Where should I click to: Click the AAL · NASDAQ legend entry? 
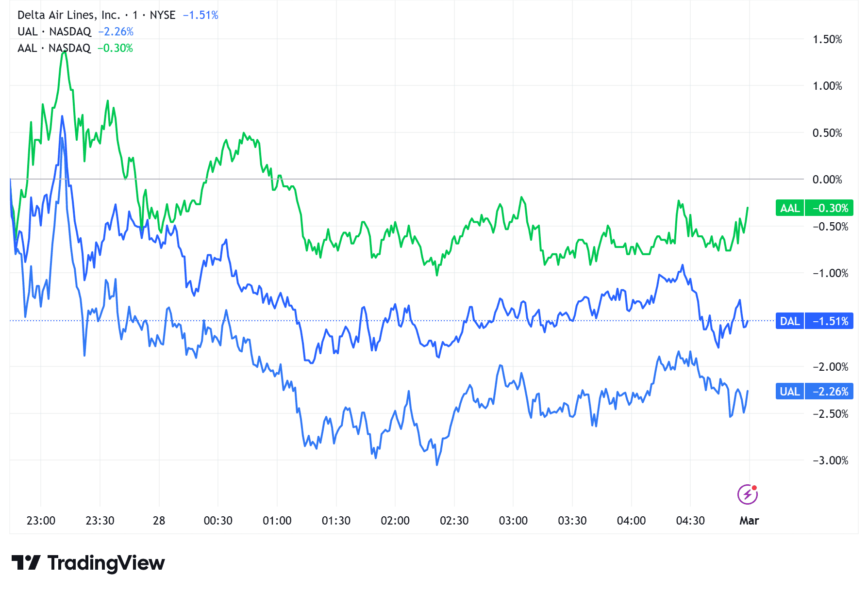click(x=54, y=48)
